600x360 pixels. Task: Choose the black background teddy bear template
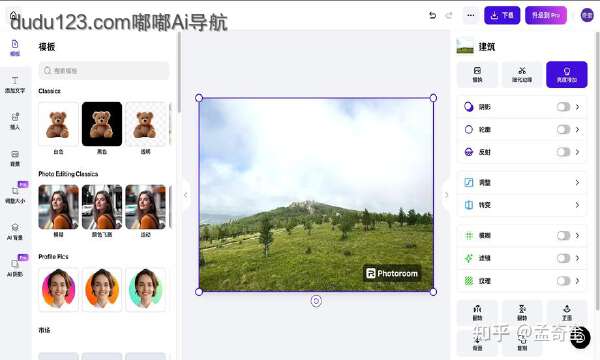pyautogui.click(x=102, y=124)
